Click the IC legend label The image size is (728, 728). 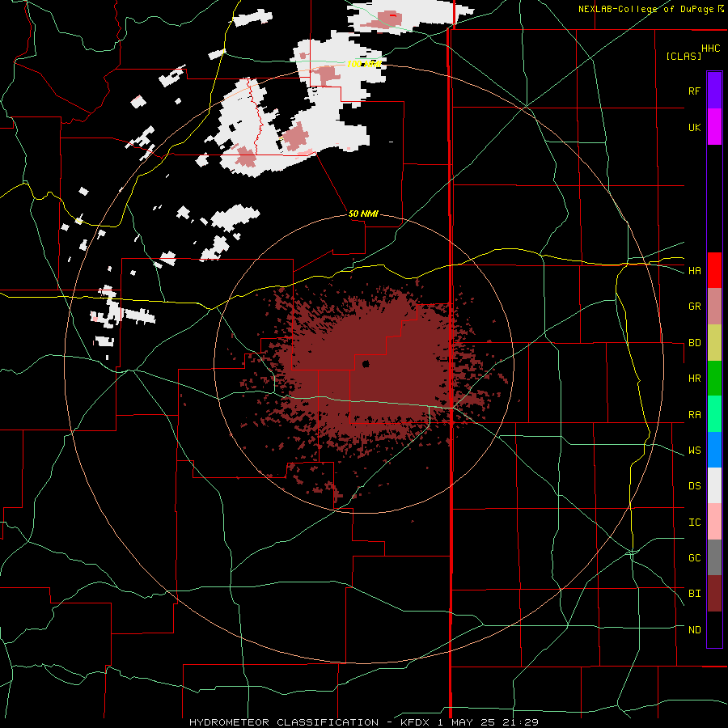(694, 523)
